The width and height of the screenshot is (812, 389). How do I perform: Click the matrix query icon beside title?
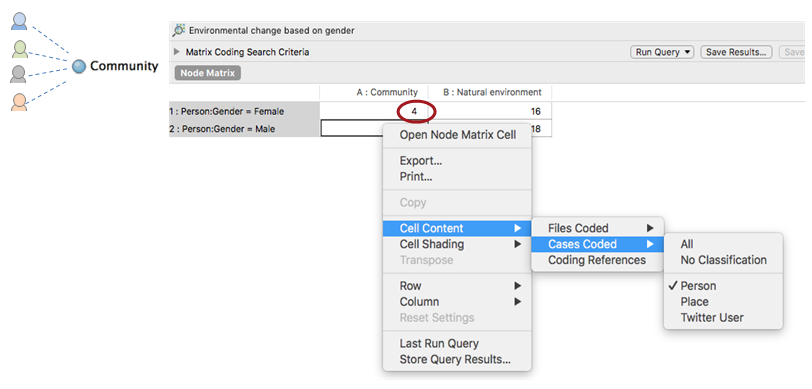coord(179,31)
